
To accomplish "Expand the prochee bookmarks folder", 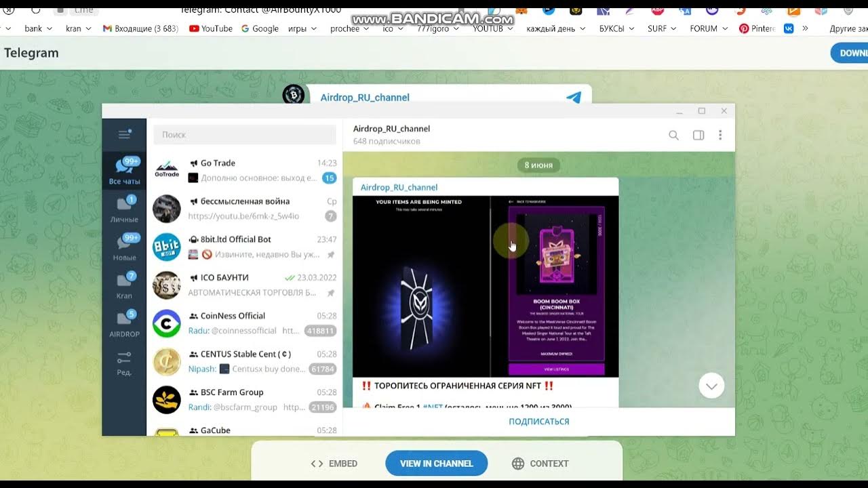I will pos(350,28).
